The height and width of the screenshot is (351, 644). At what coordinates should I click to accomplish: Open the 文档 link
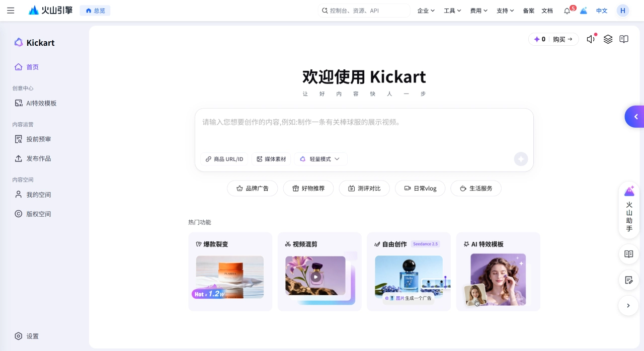point(547,11)
